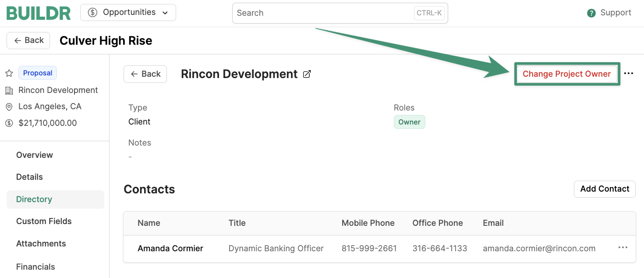644x278 pixels.
Task: Click the Opportunities dropdown chevron
Action: pyautogui.click(x=165, y=13)
